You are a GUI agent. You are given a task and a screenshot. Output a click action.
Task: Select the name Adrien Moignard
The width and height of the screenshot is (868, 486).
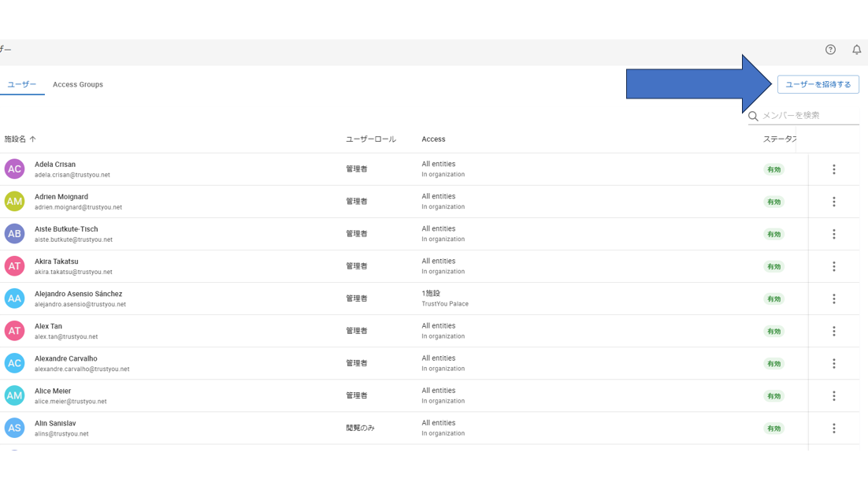[61, 196]
